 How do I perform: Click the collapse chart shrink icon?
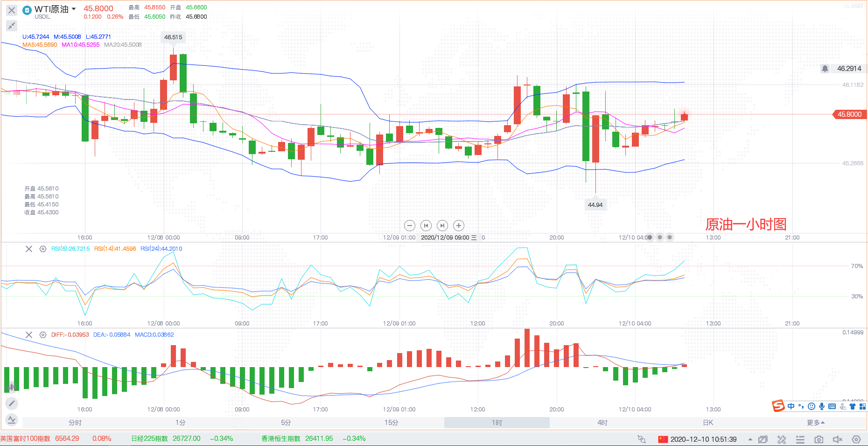pos(12,26)
